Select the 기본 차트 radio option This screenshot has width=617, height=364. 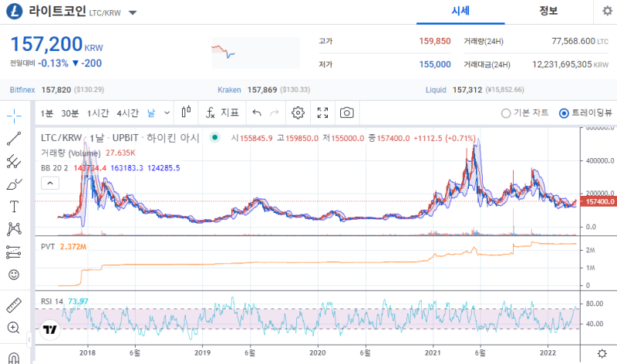pyautogui.click(x=524, y=113)
